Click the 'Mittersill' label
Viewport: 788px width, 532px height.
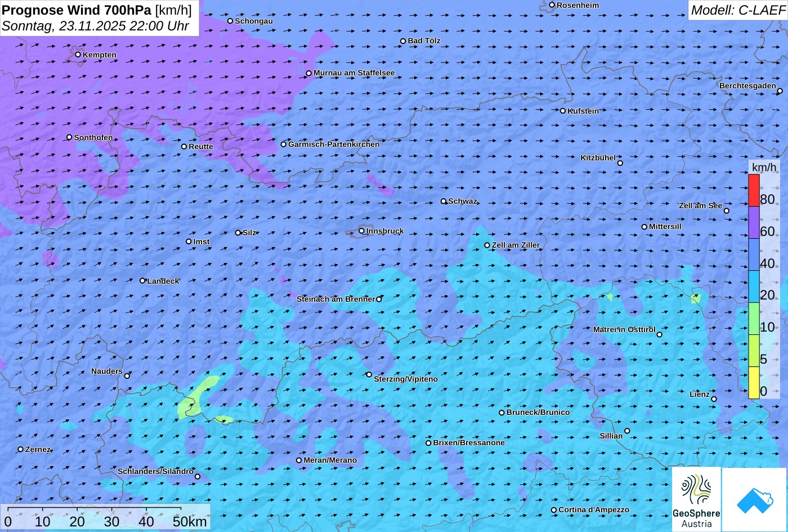coord(665,226)
